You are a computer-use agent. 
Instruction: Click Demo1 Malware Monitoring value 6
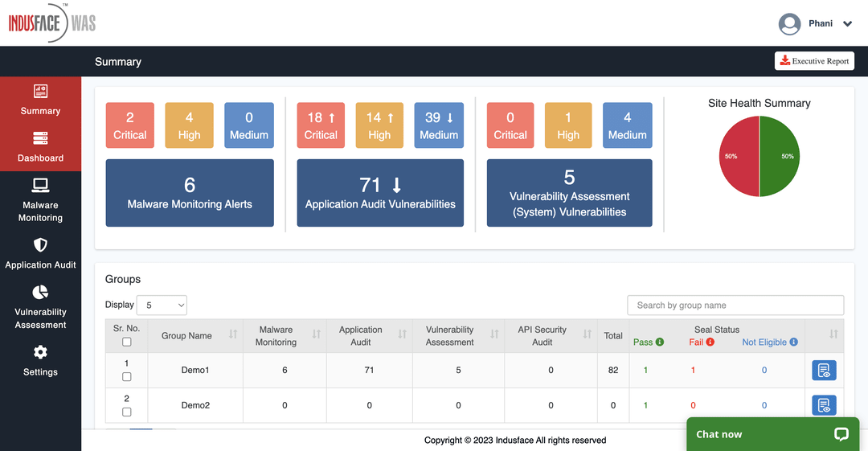coord(285,370)
